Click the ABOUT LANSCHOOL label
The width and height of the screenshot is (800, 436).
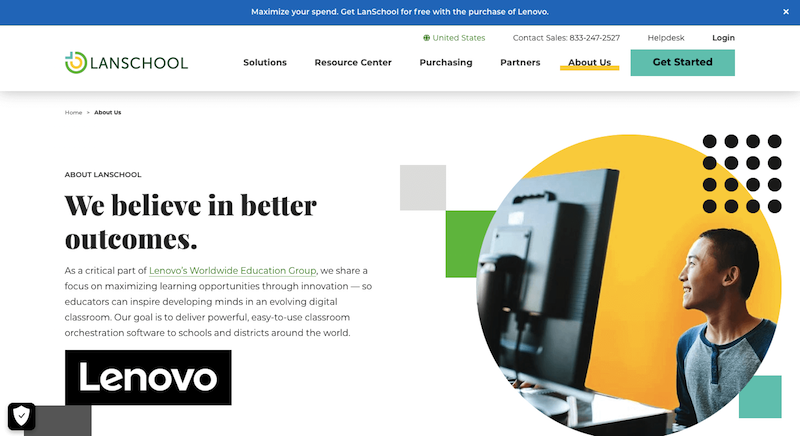103,174
